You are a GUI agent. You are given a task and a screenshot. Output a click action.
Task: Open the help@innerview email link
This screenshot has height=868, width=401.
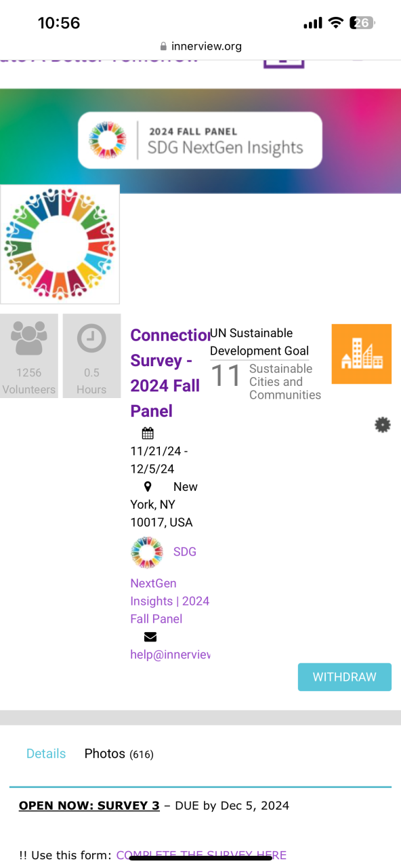click(170, 654)
